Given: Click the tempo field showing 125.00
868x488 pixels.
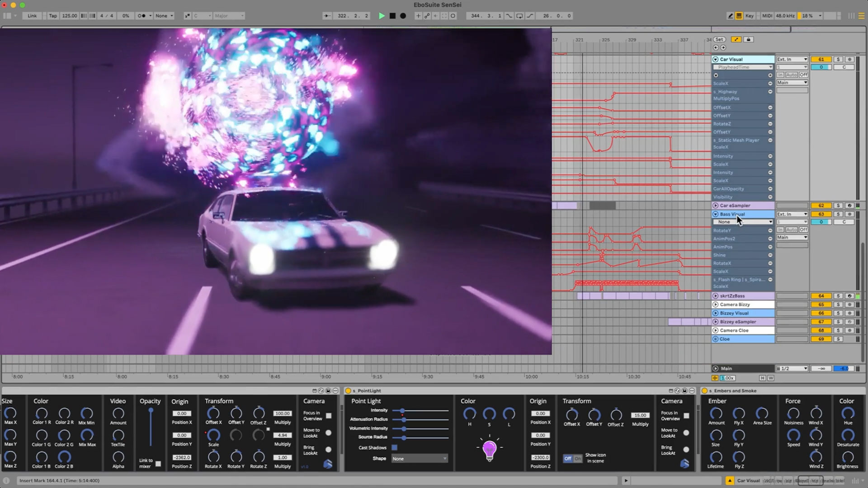Looking at the screenshot, I should click(69, 16).
